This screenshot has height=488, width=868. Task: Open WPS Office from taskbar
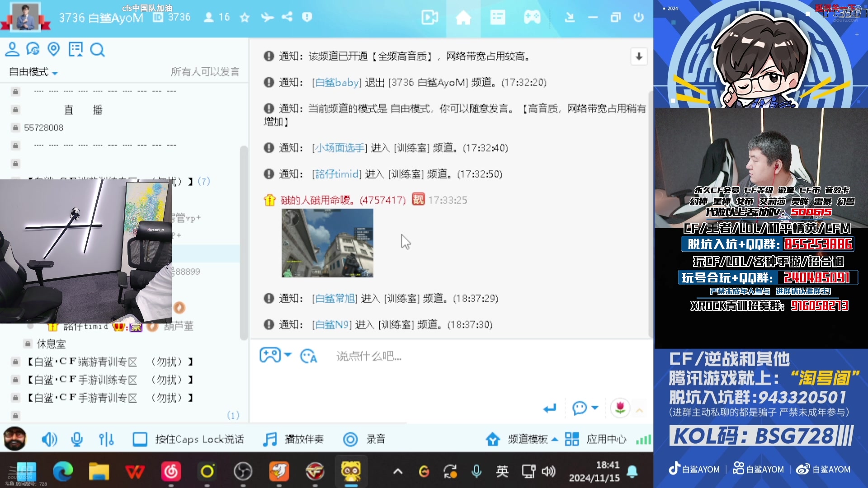[135, 472]
